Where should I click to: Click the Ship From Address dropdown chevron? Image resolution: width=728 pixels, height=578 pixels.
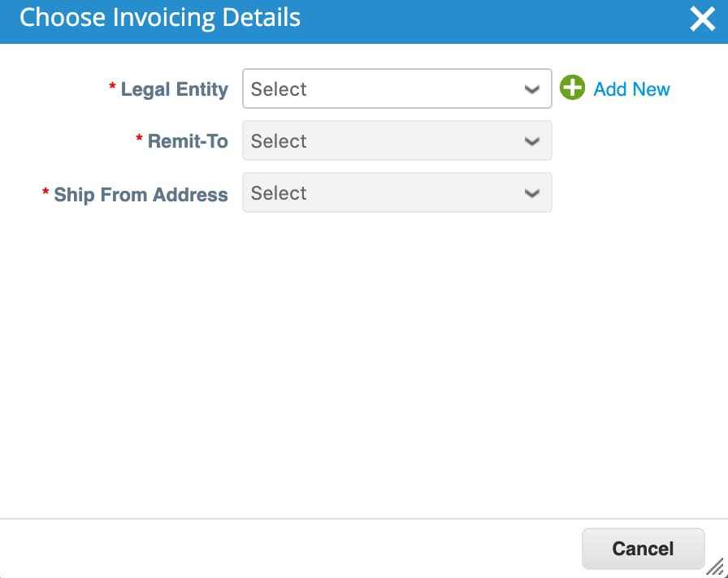pos(532,193)
